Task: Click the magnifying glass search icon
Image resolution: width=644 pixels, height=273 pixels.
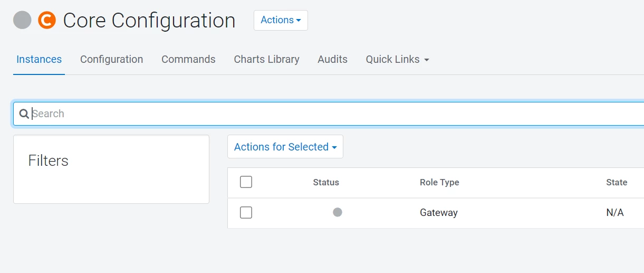Action: pyautogui.click(x=24, y=114)
